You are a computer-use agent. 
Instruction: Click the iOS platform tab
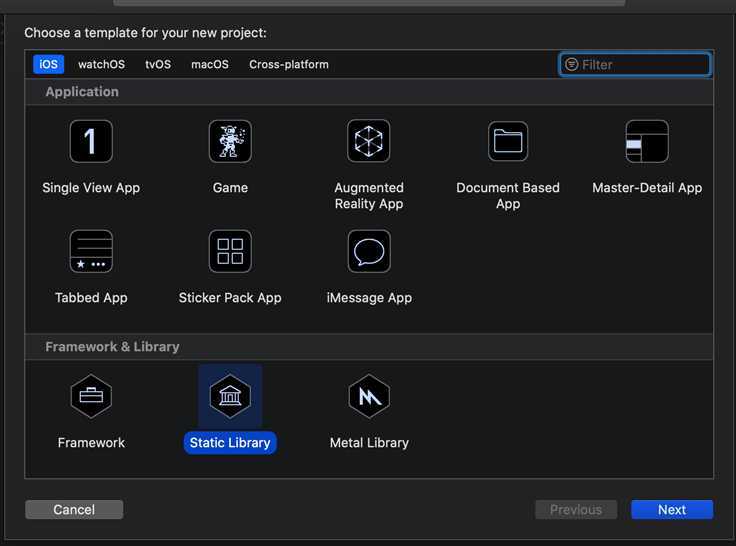pyautogui.click(x=48, y=64)
